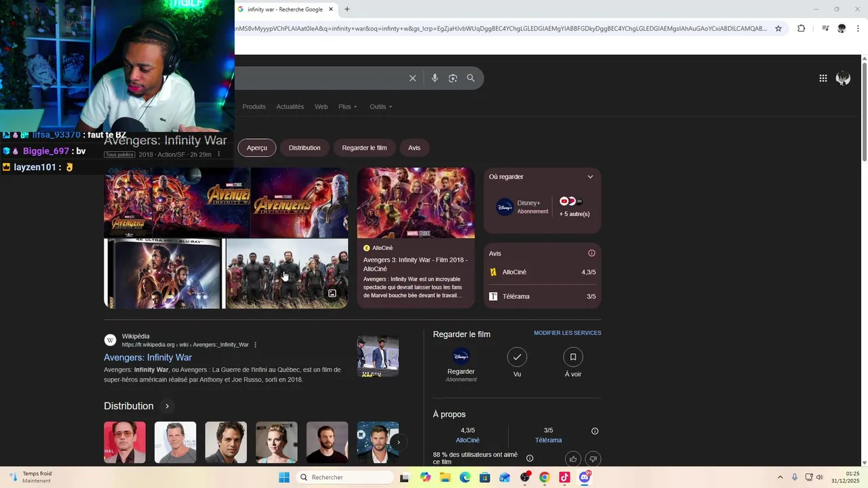Viewport: 868px width, 488px height.
Task: Open the Chrome three-dot menu
Action: tap(858, 28)
